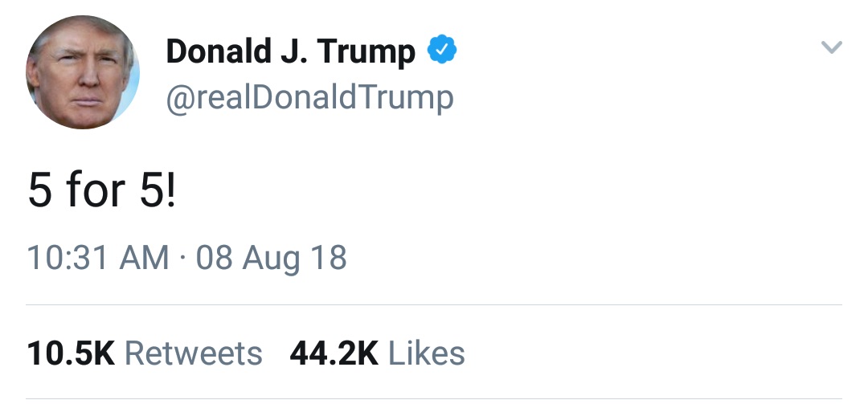
Task: Open the tweet options chevron menu
Action: pyautogui.click(x=831, y=48)
